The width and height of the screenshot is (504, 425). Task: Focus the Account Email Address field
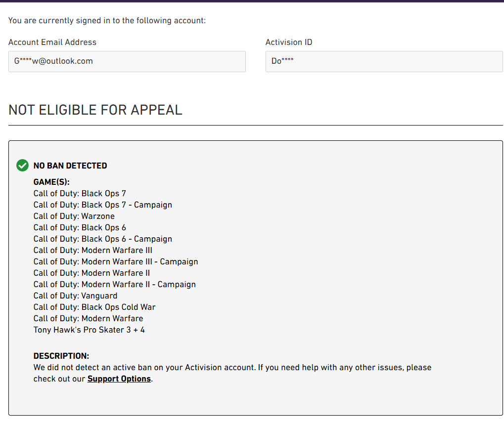(x=127, y=61)
